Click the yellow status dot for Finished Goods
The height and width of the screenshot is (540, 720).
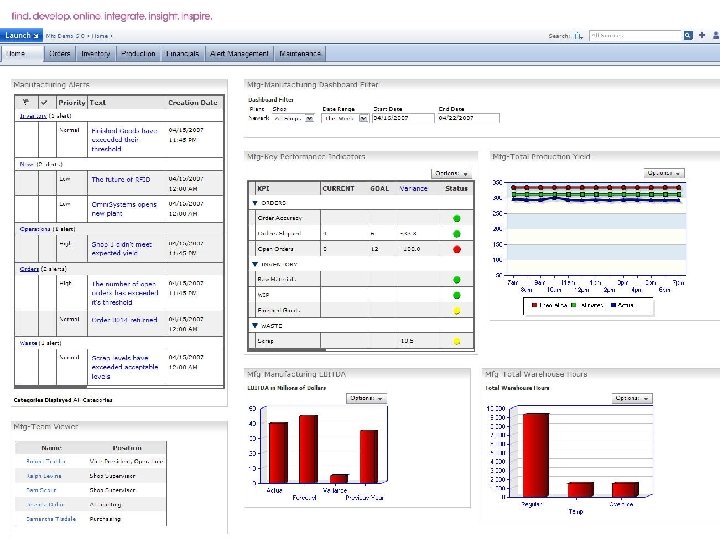pos(456,311)
